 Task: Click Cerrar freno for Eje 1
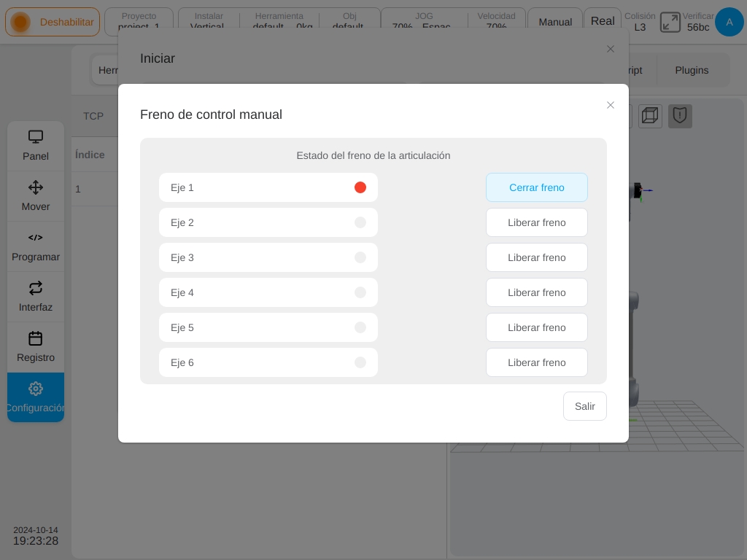(537, 187)
